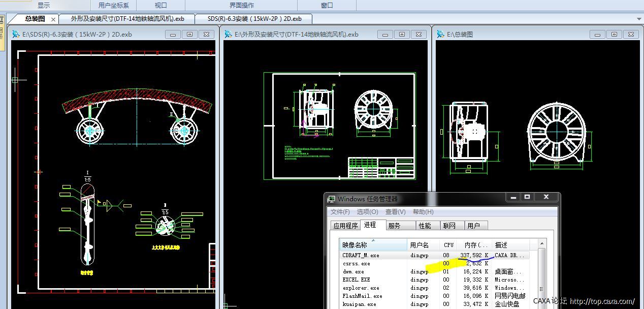This screenshot has width=644, height=309.
Task: Open the 查看(V) menu in Task Manager
Action: point(395,211)
